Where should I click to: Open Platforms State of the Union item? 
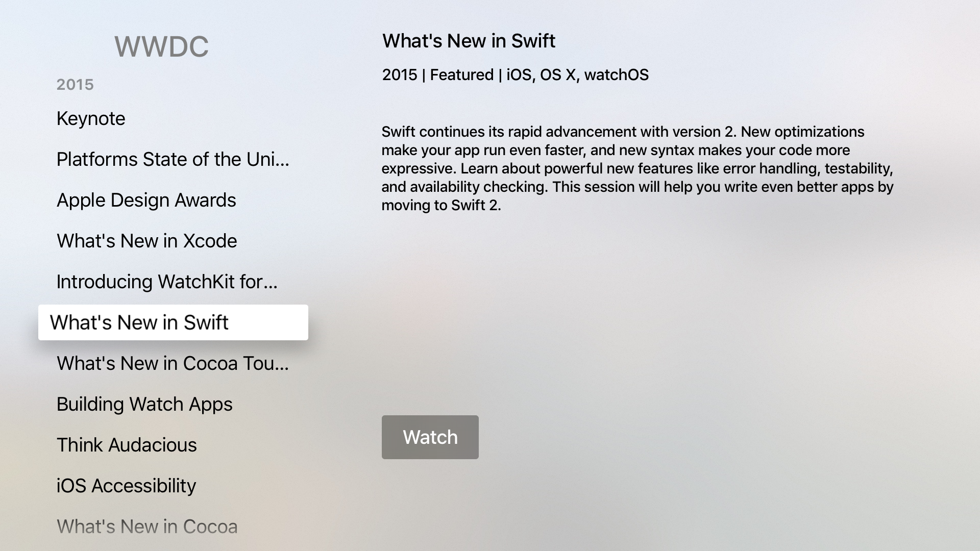(x=173, y=159)
